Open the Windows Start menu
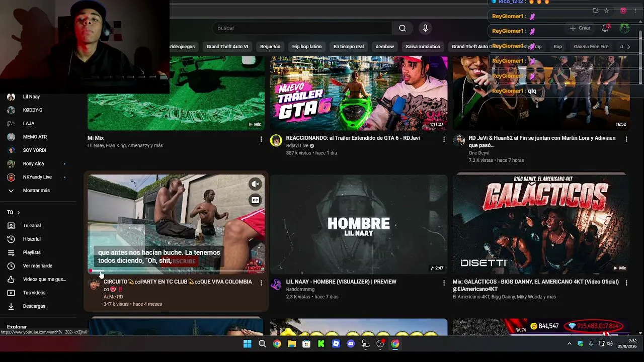644x362 pixels. pos(247,344)
